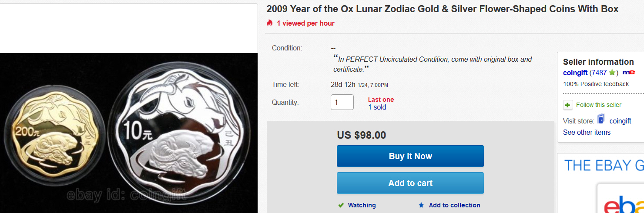
Task: Visit the coingift store link beside Visit store
Action: tap(620, 121)
